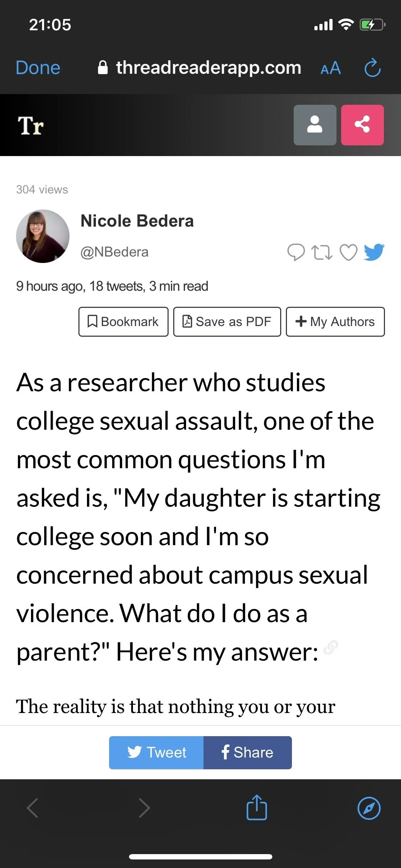Share thread on Facebook
Viewport: 401px width, 868px height.
(x=248, y=753)
